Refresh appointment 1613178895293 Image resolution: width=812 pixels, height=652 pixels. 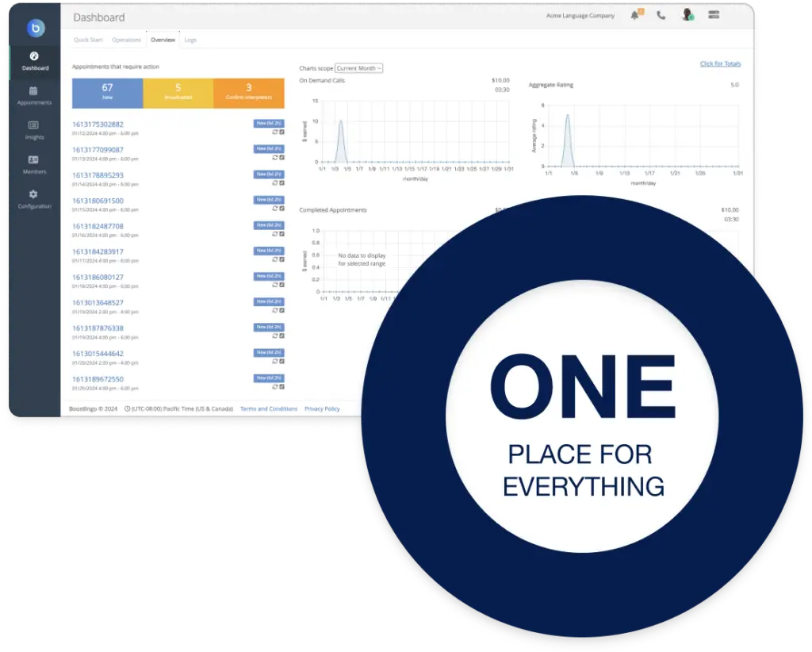(275, 182)
